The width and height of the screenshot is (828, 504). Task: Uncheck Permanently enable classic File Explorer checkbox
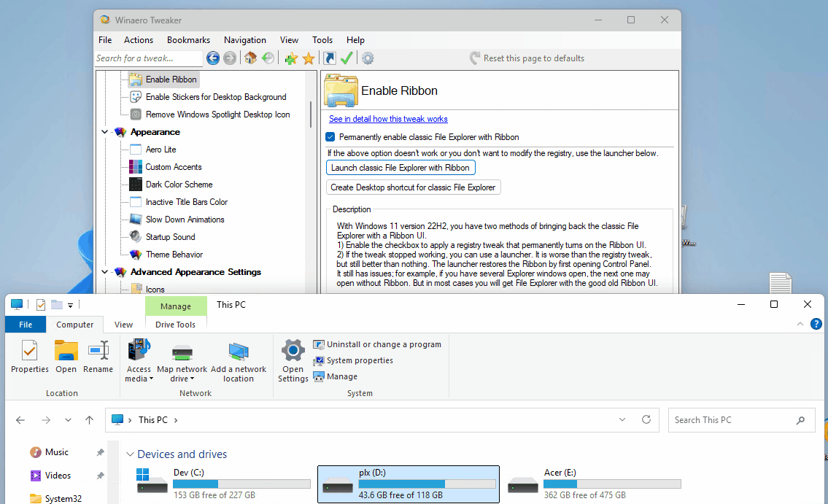(x=330, y=137)
